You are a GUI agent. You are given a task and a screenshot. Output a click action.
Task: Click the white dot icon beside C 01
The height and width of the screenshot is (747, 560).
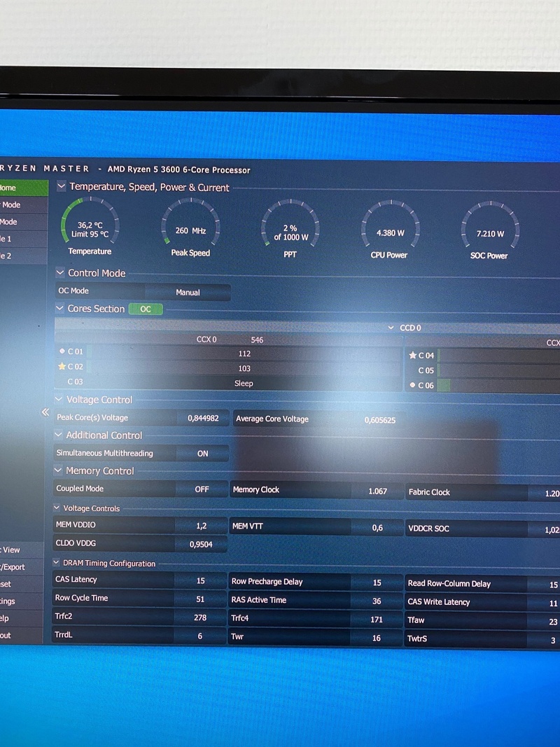pos(62,351)
